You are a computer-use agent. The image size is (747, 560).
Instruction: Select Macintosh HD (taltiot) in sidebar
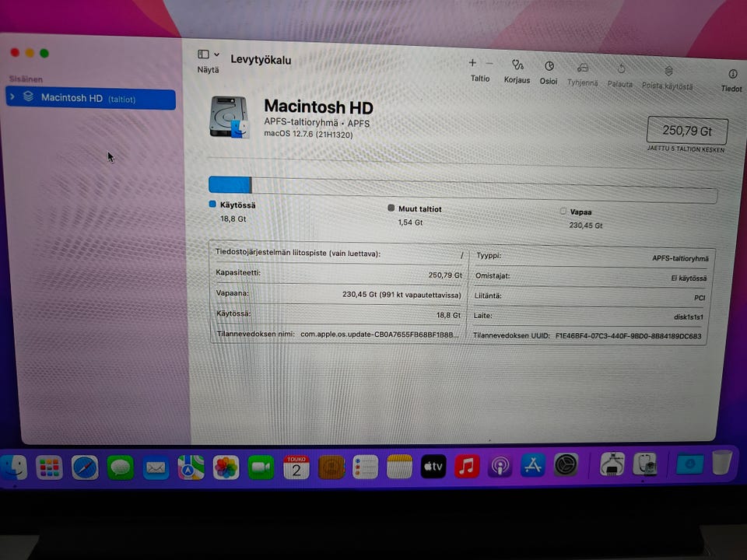90,99
